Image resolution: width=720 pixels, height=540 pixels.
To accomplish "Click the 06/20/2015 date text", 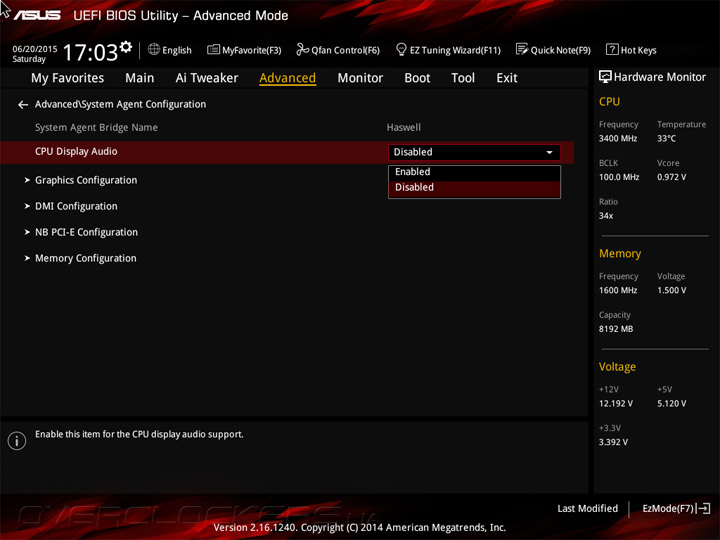I will click(35, 49).
